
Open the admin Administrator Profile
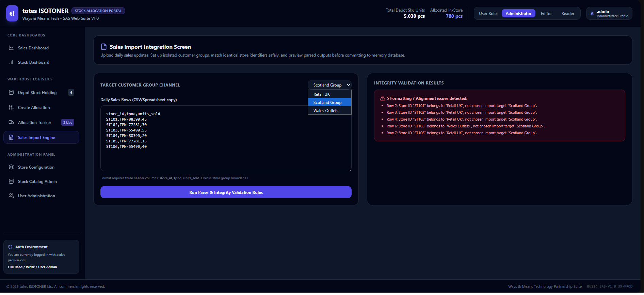609,14
